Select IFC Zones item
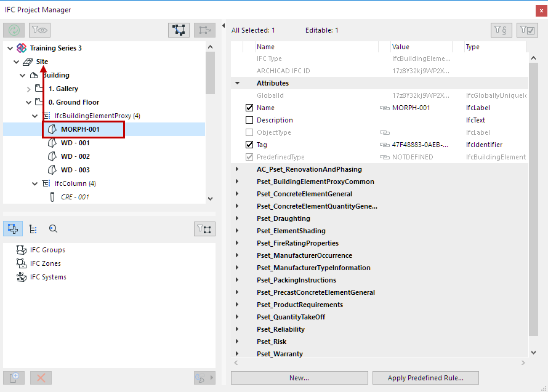 [x=46, y=263]
